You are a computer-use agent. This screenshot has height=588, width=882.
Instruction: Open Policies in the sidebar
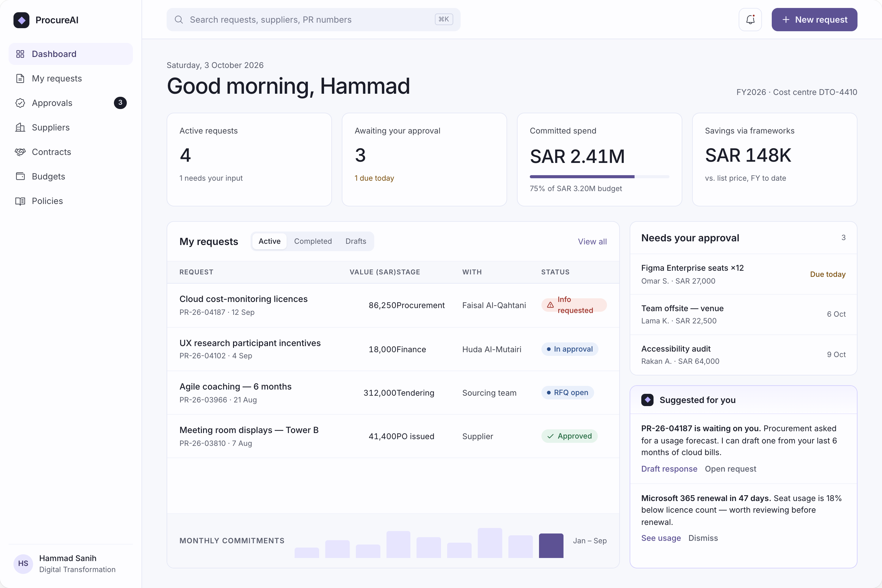click(70, 201)
